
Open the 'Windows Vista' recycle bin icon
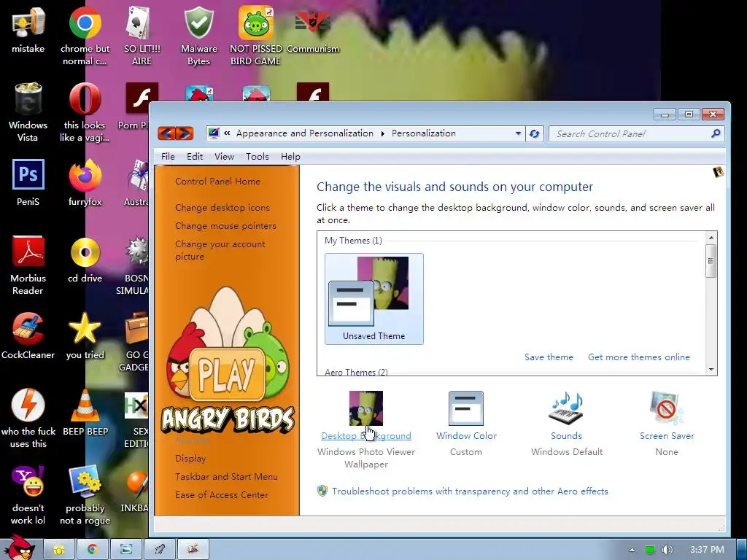pyautogui.click(x=28, y=99)
